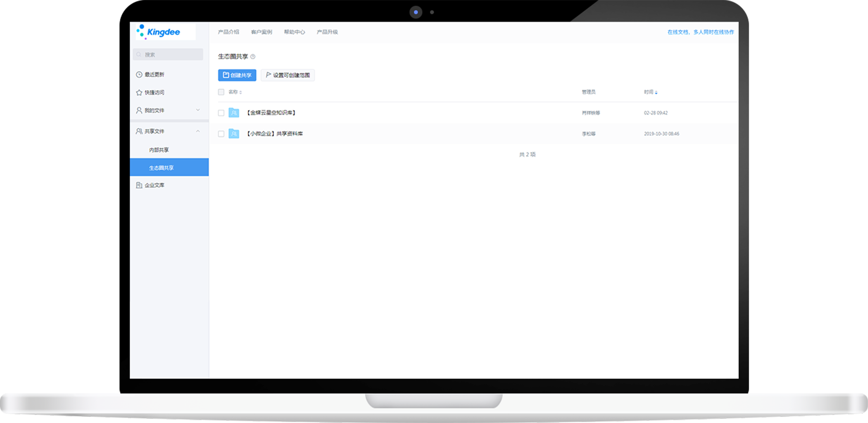Click the help icon next to 生态圈共享 title
This screenshot has width=868, height=423.
click(253, 57)
